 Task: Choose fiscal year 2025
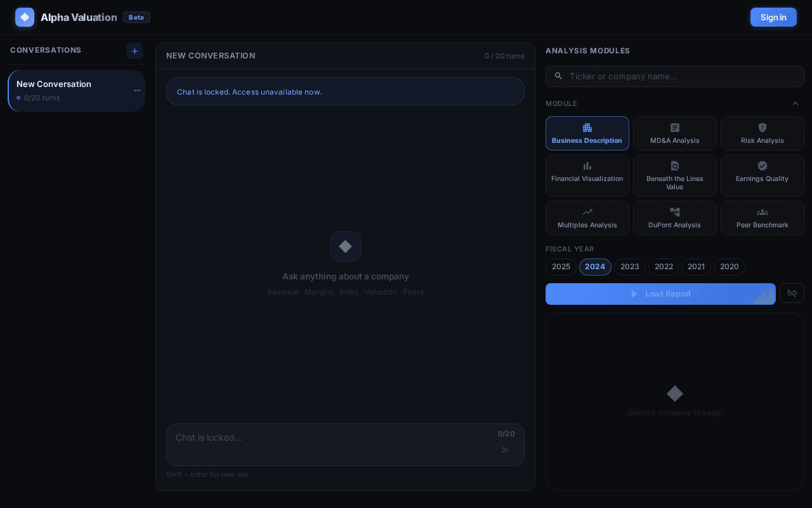[561, 267]
